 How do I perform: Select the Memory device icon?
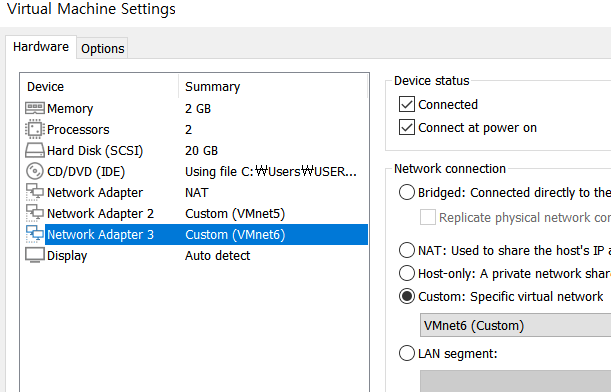click(x=35, y=108)
